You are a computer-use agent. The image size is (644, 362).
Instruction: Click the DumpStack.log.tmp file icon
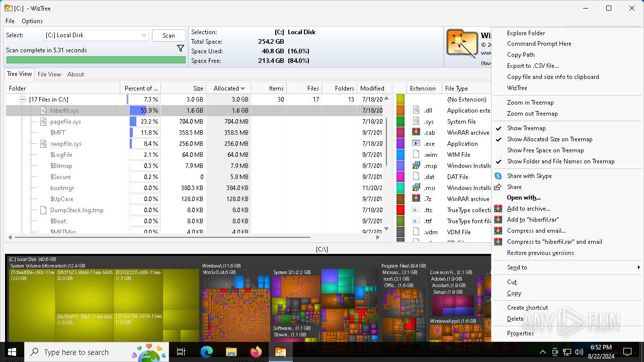click(43, 210)
